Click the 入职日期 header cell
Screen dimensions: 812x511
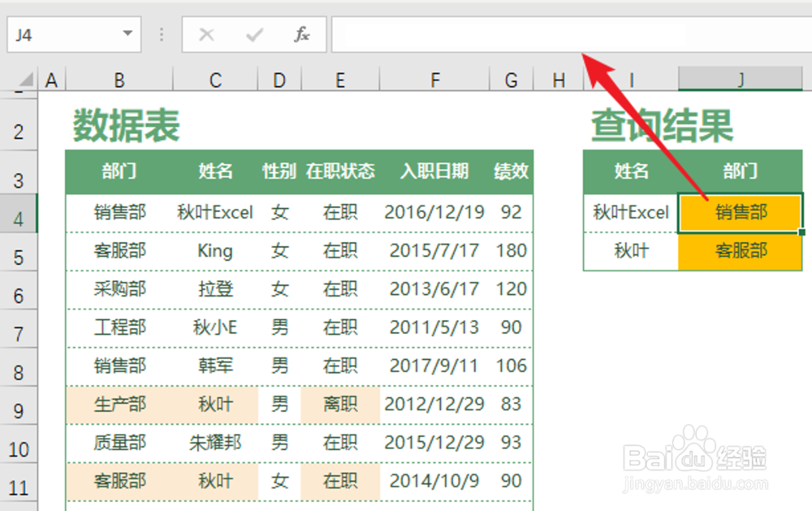434,171
